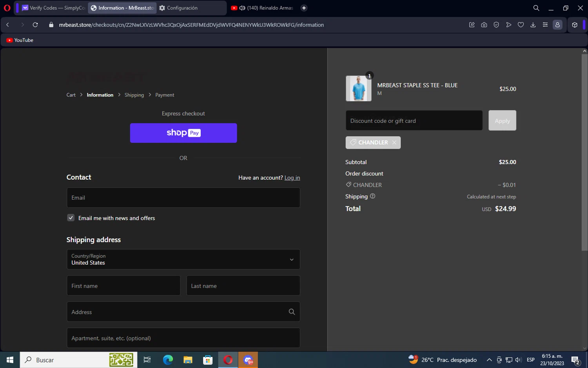588x368 pixels.
Task: Remove the CHANDLER discount tag
Action: pyautogui.click(x=394, y=142)
